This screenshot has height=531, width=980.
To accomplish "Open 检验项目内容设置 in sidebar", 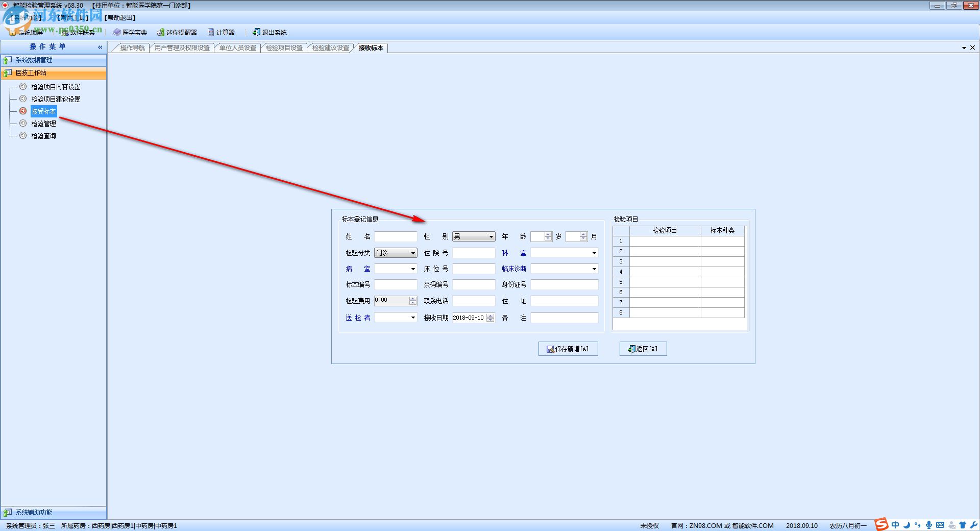I will (56, 87).
